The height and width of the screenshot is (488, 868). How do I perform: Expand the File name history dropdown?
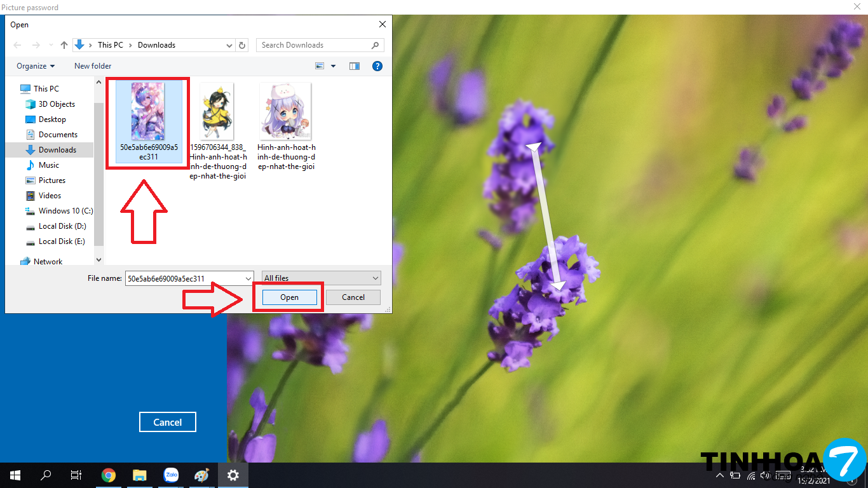tap(248, 278)
